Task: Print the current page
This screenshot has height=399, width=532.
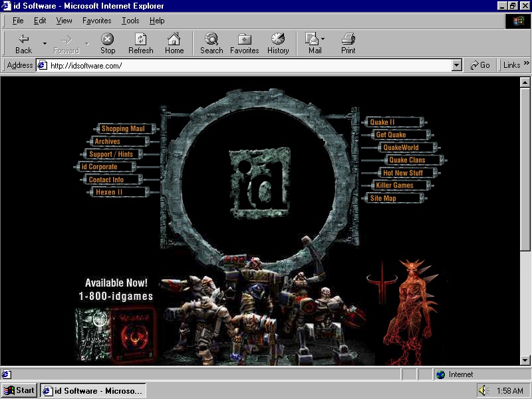Action: (348, 44)
